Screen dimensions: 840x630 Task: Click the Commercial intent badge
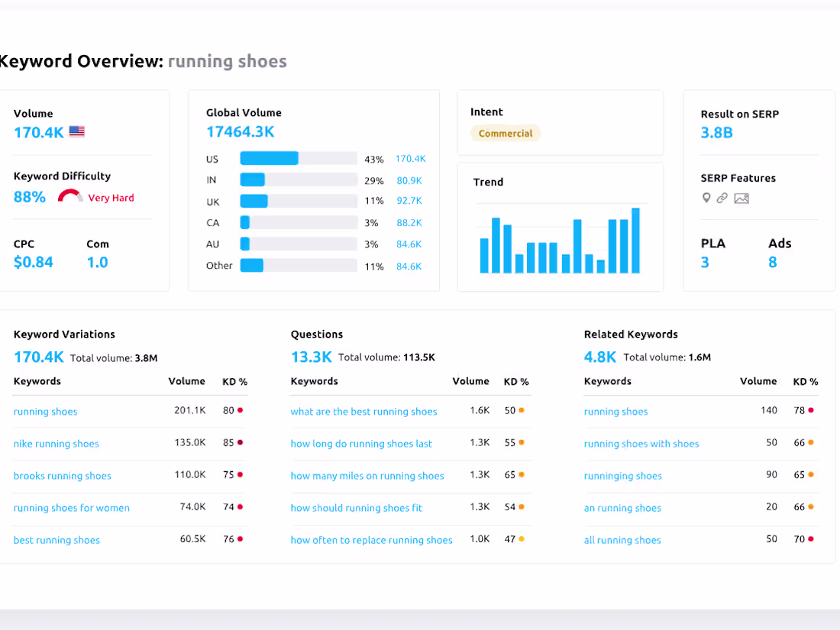[x=506, y=133]
